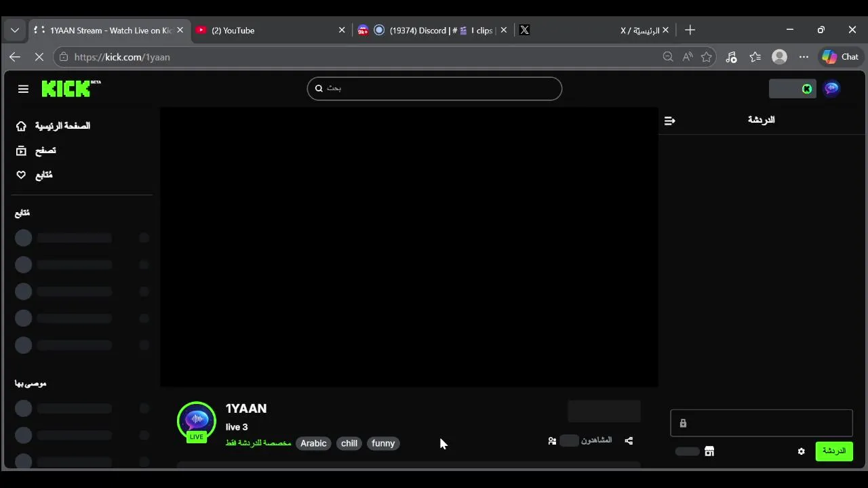Switch to 1YAAN Stream browser tab
Screen dimensions: 868x488
[111, 30]
